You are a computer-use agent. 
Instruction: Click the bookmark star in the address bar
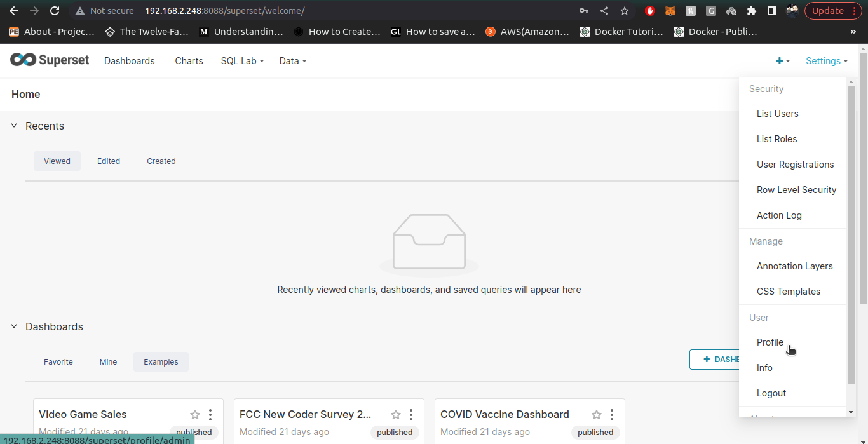coord(624,10)
